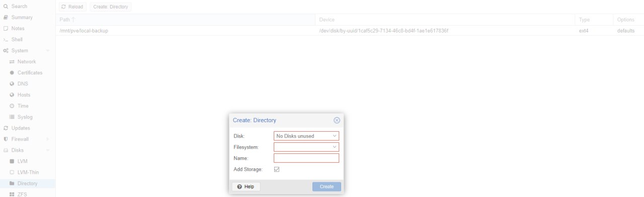Click the Notes page icon
Screen dimensions: 644x197
[x=6, y=29]
